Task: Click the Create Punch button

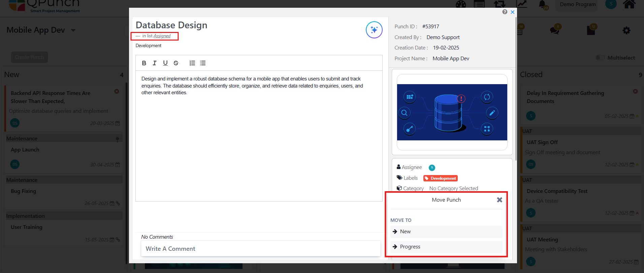Action: click(29, 57)
